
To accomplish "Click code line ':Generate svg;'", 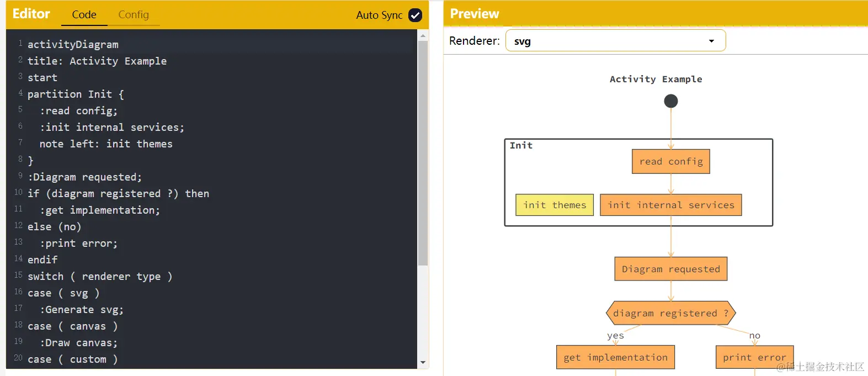I will (x=82, y=309).
